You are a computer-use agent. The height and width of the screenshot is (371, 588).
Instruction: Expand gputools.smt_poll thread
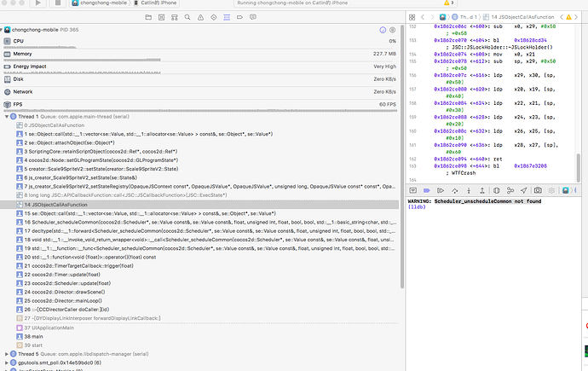point(6,362)
